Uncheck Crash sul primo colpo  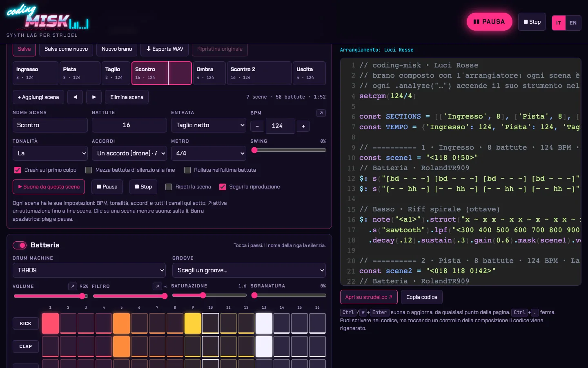pyautogui.click(x=18, y=170)
